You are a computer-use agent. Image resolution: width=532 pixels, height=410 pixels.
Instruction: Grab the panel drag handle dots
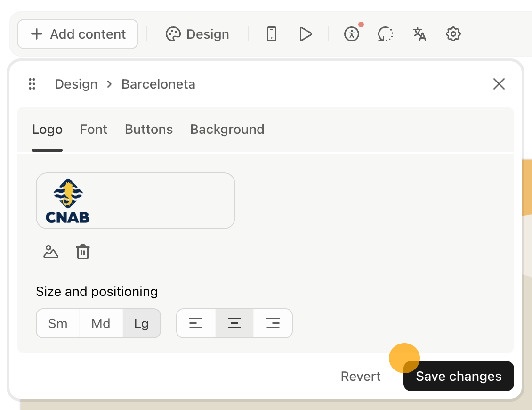click(32, 84)
